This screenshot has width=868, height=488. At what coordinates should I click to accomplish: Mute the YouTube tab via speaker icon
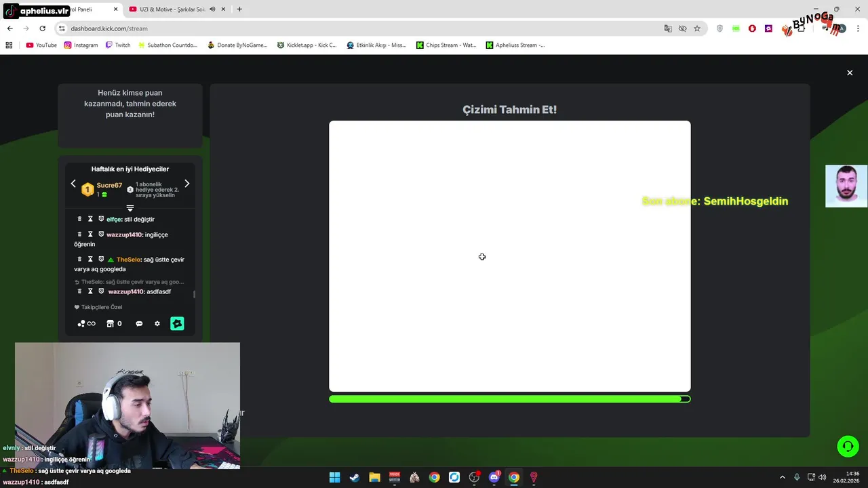(x=212, y=9)
